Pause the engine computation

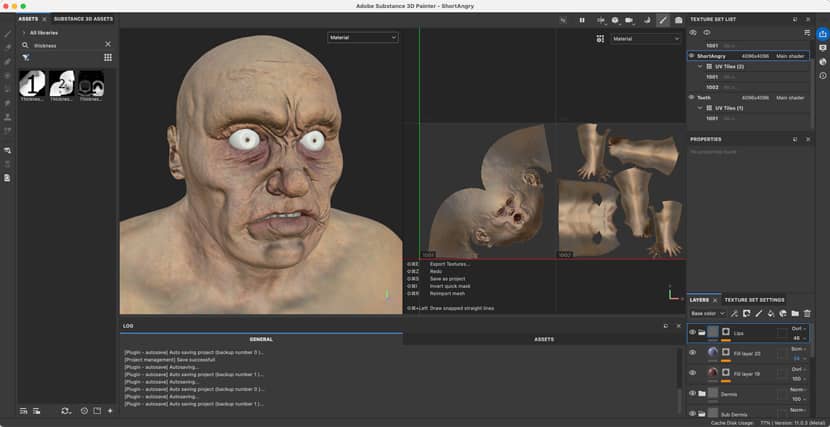582,20
